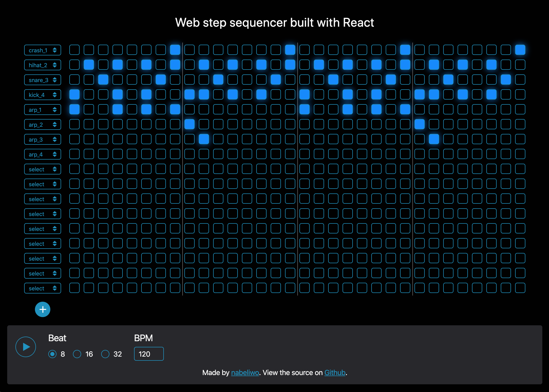Screen dimensions: 549x392
Task: Open the arp_4 instrument dropdown
Action: (x=43, y=154)
